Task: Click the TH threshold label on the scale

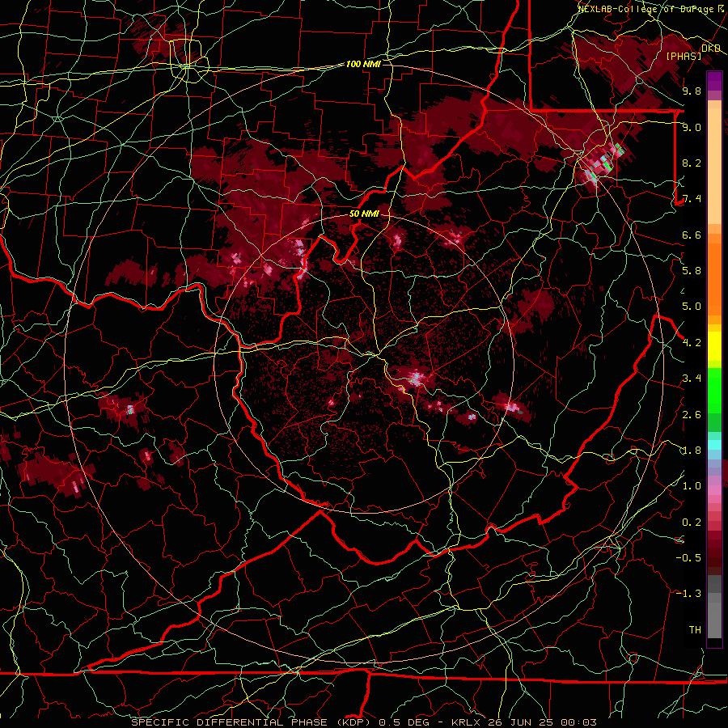Action: coord(695,630)
